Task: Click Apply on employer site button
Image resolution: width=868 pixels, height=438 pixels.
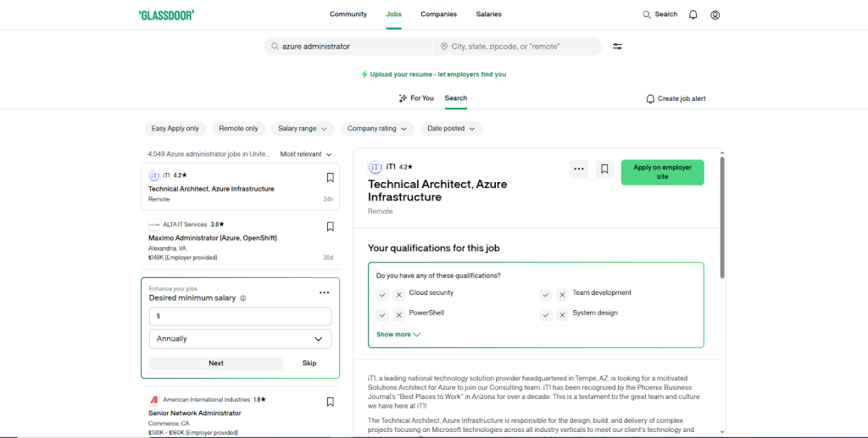Action: pos(663,172)
